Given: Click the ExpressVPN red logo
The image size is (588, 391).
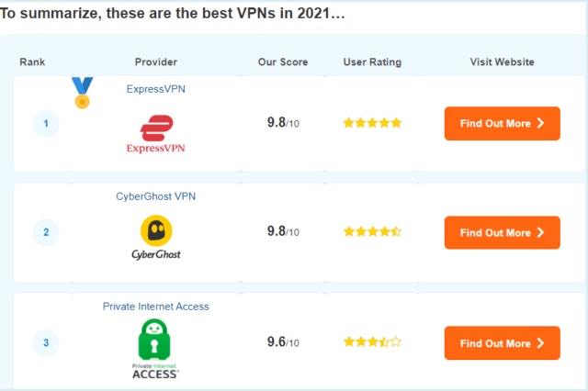Looking at the screenshot, I should 155,134.
